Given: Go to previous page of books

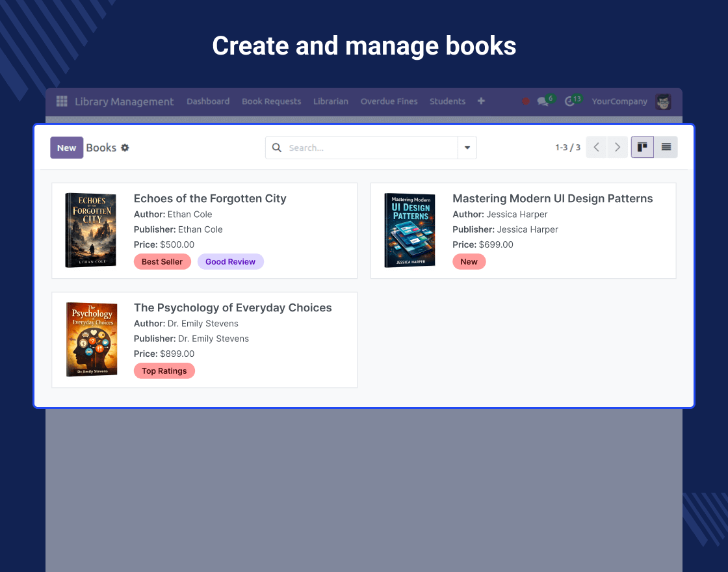Looking at the screenshot, I should 597,147.
